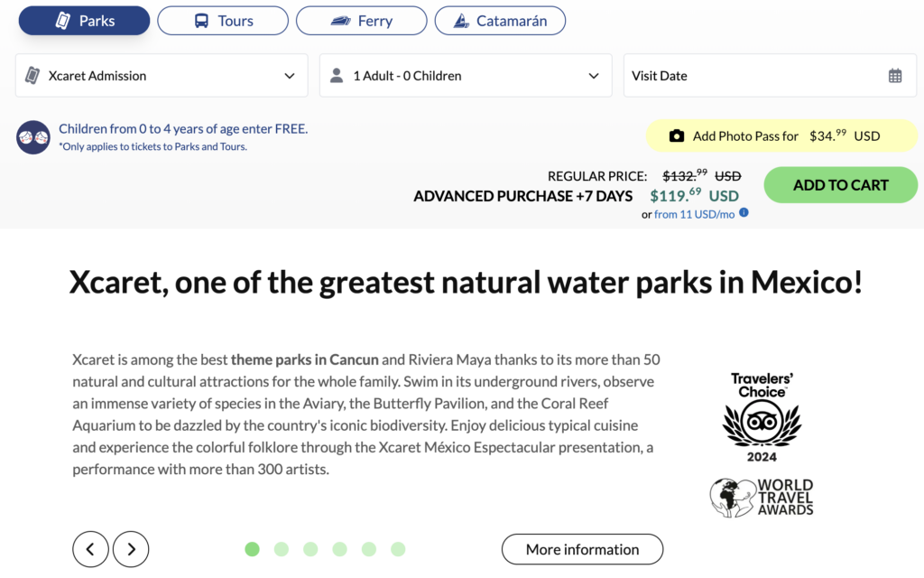Expand the guests chevron arrow
Viewport: 924px width, 578px height.
tap(594, 76)
